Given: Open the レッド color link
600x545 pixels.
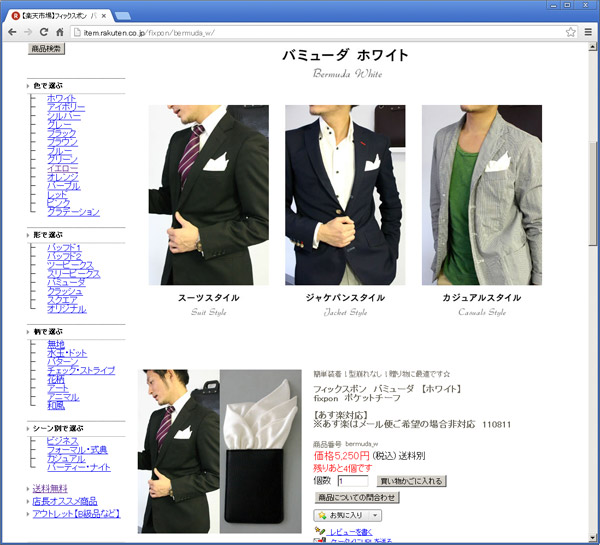Looking at the screenshot, I should [x=57, y=195].
